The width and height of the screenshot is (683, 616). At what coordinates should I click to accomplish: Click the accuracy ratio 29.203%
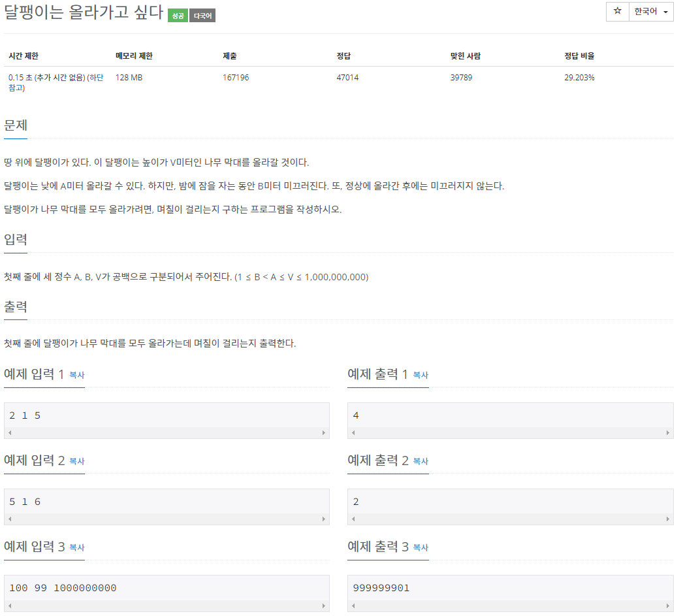579,78
